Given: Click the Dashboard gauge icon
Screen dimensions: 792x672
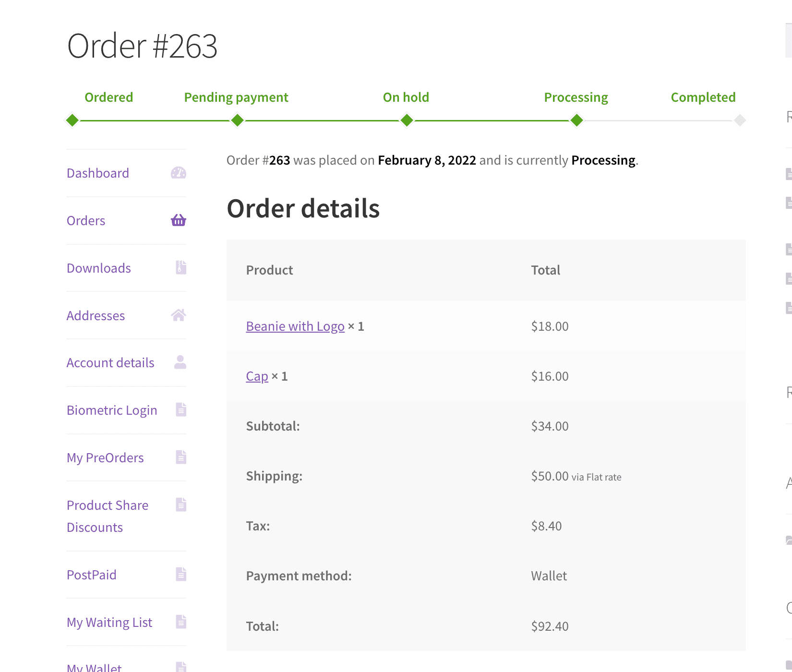Looking at the screenshot, I should tap(179, 173).
